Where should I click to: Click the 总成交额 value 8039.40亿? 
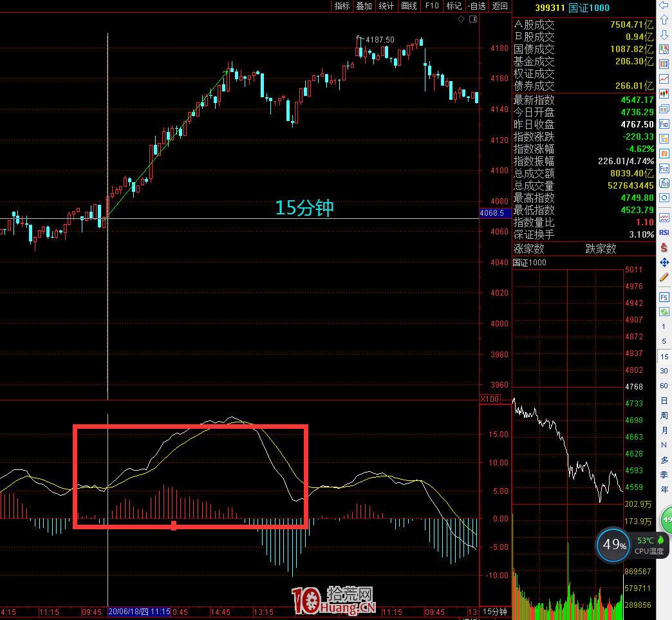[x=632, y=174]
